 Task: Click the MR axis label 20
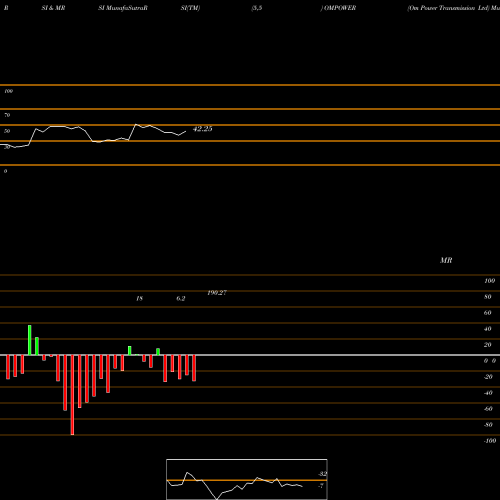click(x=488, y=345)
